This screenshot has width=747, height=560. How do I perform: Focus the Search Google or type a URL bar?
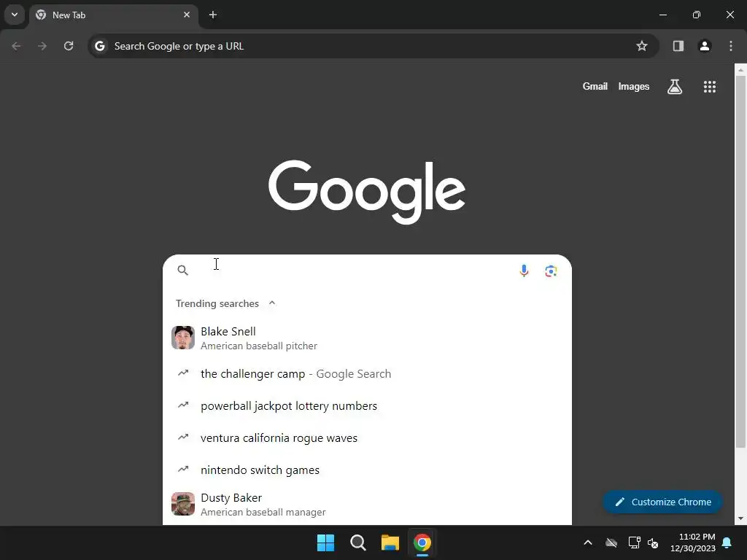373,46
